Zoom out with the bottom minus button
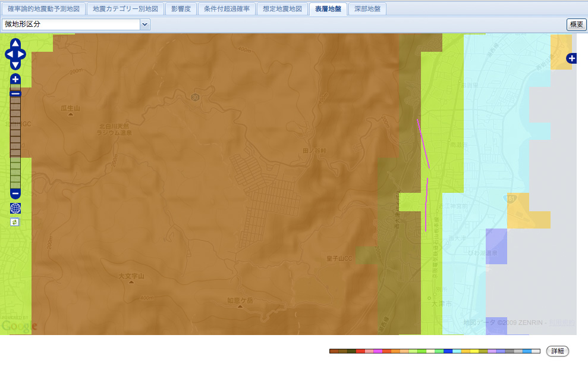The height and width of the screenshot is (366, 588). coord(15,193)
